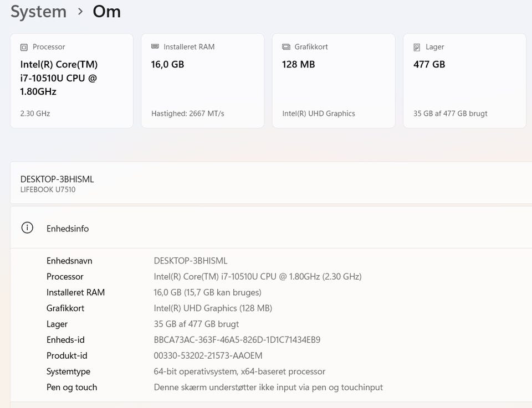Select the DESKTOP-3BHISML value in the Enhedsnavn row

(191, 261)
